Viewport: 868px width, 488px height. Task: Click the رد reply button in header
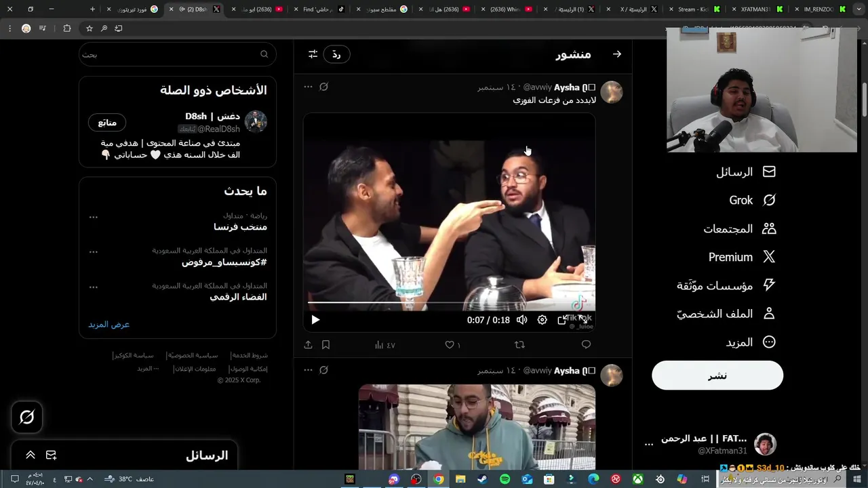336,54
